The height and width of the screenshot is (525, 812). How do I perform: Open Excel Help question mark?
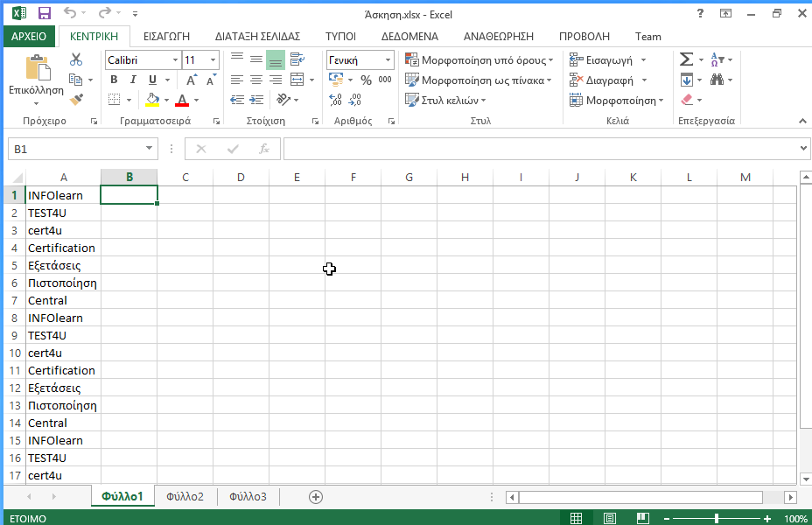[x=700, y=13]
